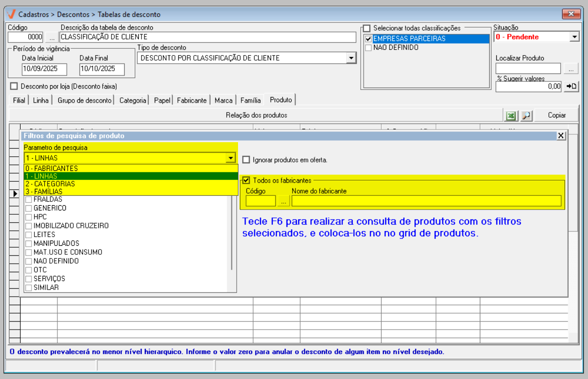
Task: Open the Grupo de desconto tab
Action: tap(85, 100)
